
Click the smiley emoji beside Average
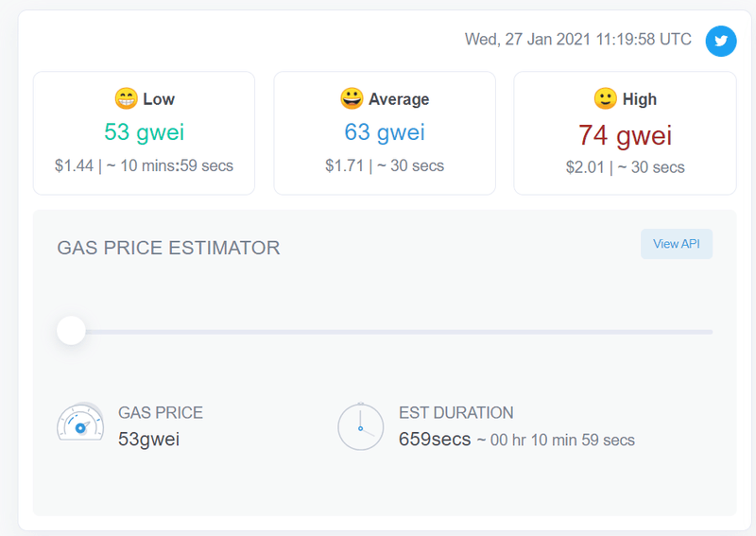click(352, 98)
